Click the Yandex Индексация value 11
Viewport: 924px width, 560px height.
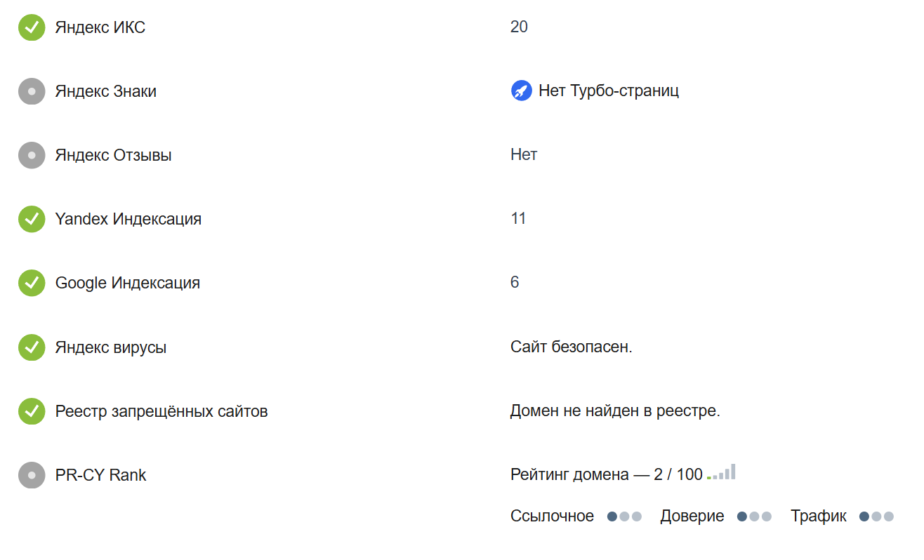pos(518,218)
